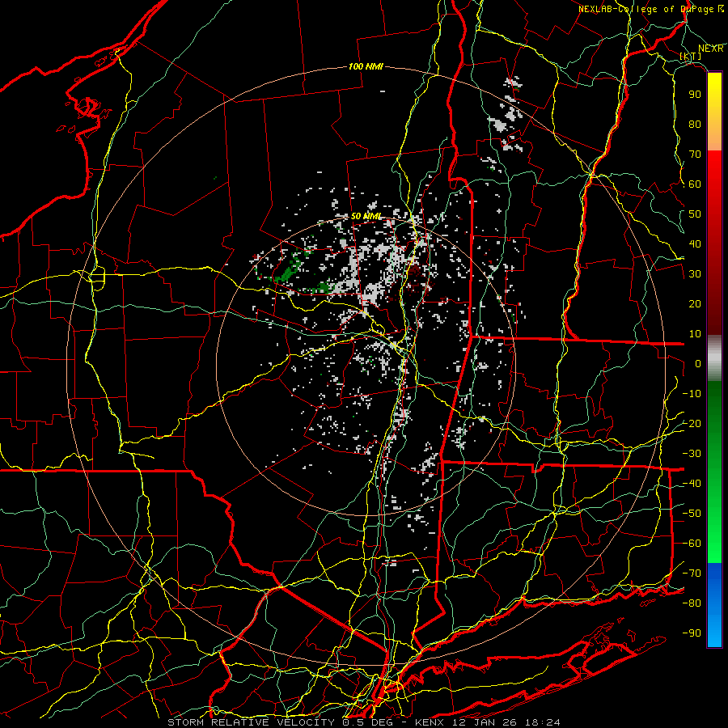
Task: Click the -40 scale label
Action: click(692, 484)
